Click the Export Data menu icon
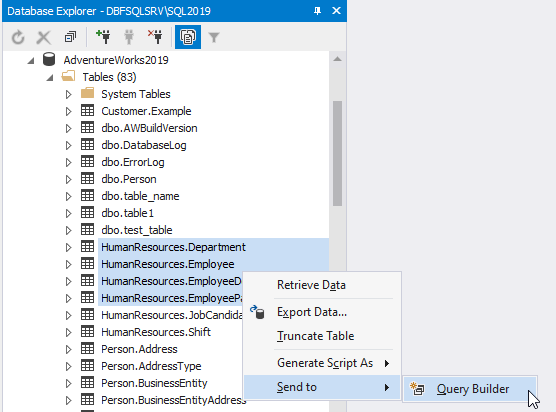The height and width of the screenshot is (412, 556). point(257,312)
